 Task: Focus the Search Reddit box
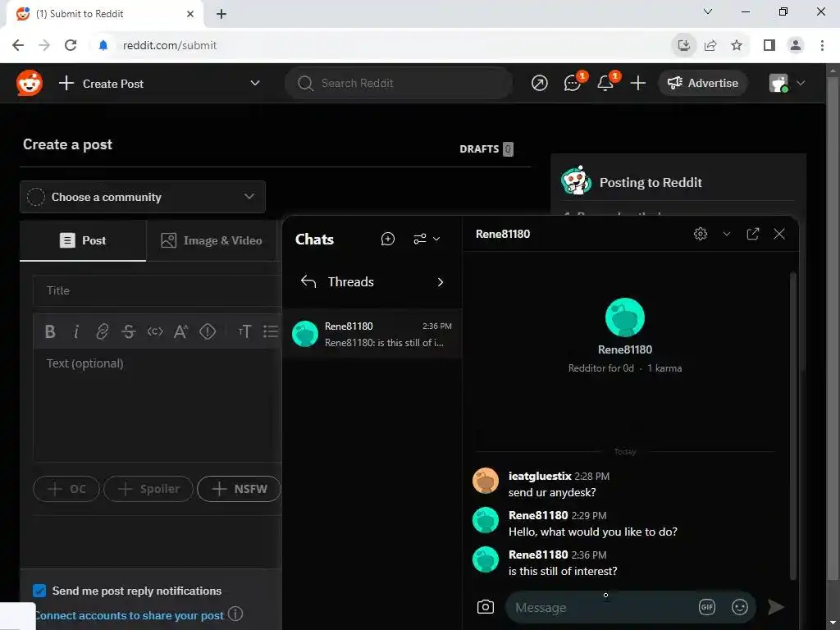click(x=399, y=83)
